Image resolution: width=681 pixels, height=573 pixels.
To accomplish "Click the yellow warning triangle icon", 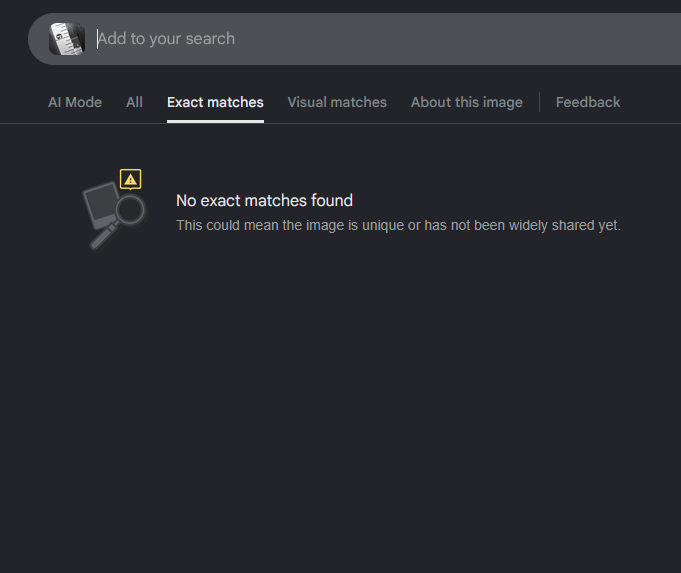I will point(131,179).
